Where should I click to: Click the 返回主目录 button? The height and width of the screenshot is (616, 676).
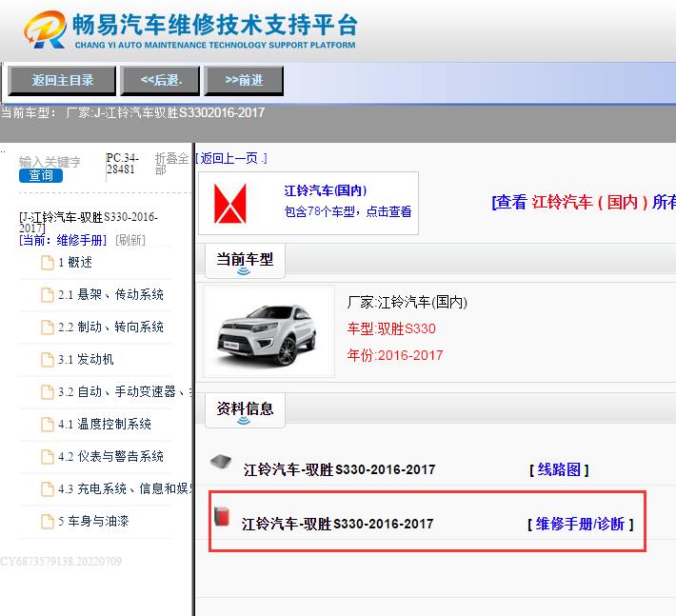[62, 81]
